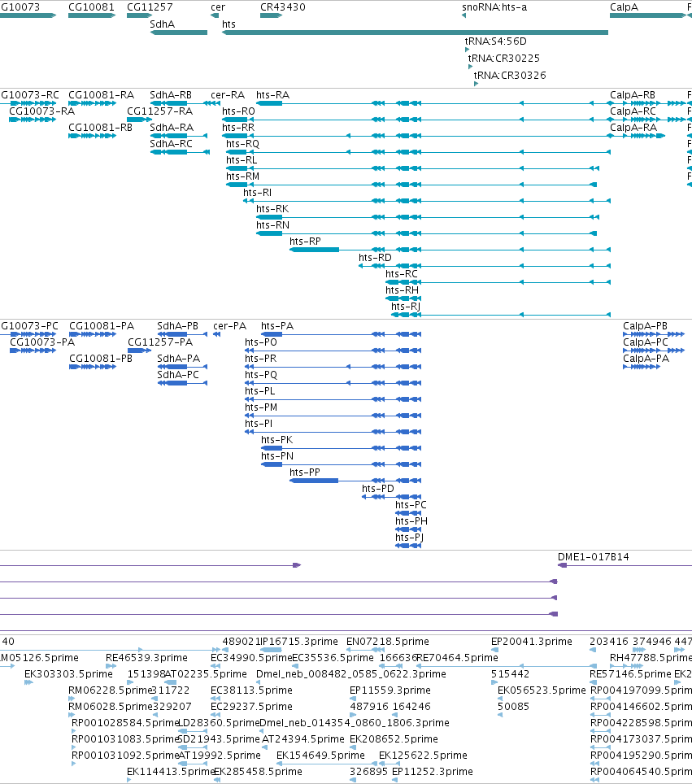Open the DME1-017B14 clone label
692x784 pixels.
click(x=593, y=557)
